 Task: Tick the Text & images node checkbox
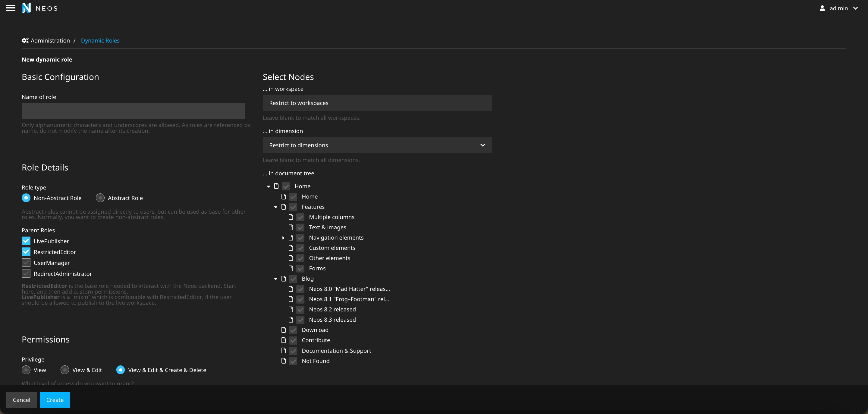(300, 228)
